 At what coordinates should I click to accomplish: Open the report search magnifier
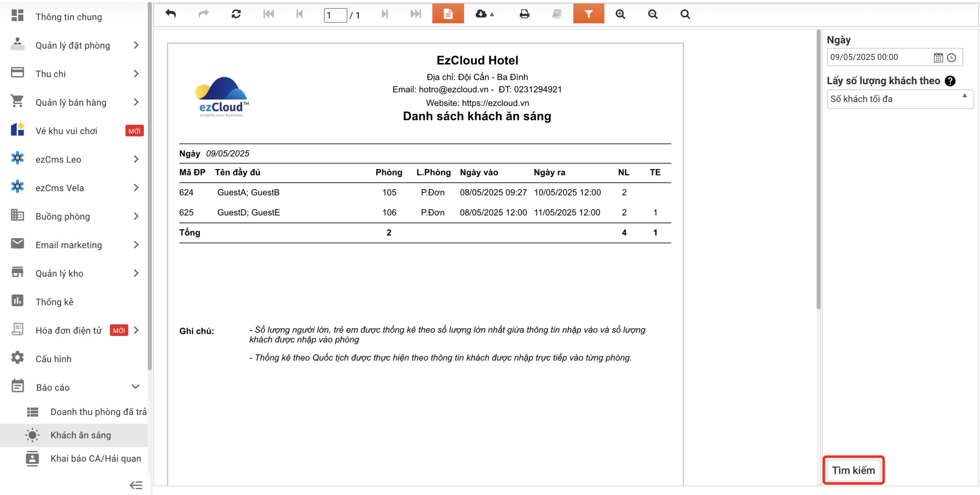point(685,14)
